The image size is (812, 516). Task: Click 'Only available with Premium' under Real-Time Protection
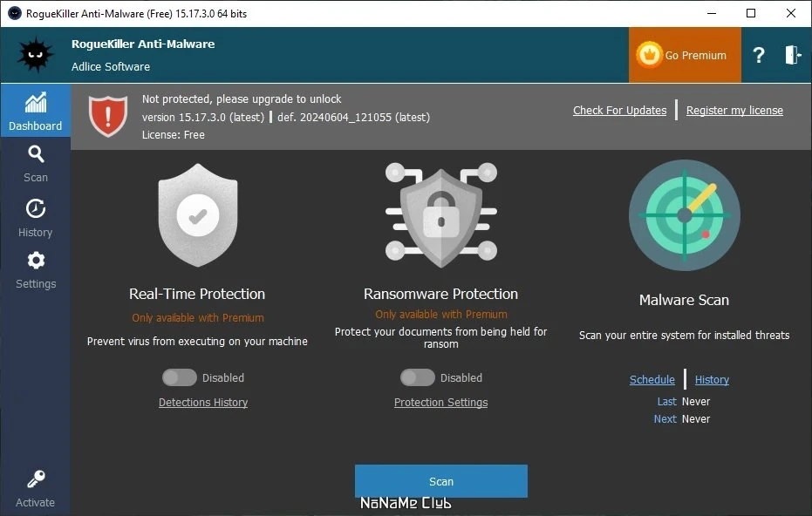[198, 318]
